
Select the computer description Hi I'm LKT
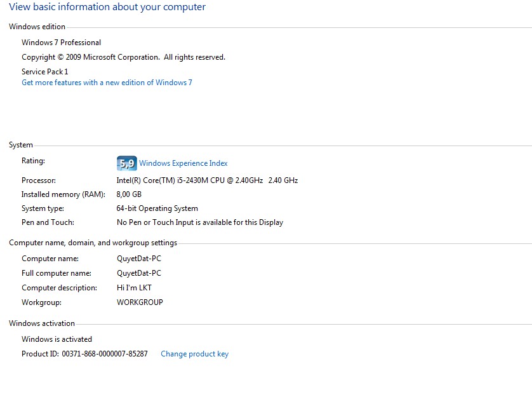tap(134, 288)
